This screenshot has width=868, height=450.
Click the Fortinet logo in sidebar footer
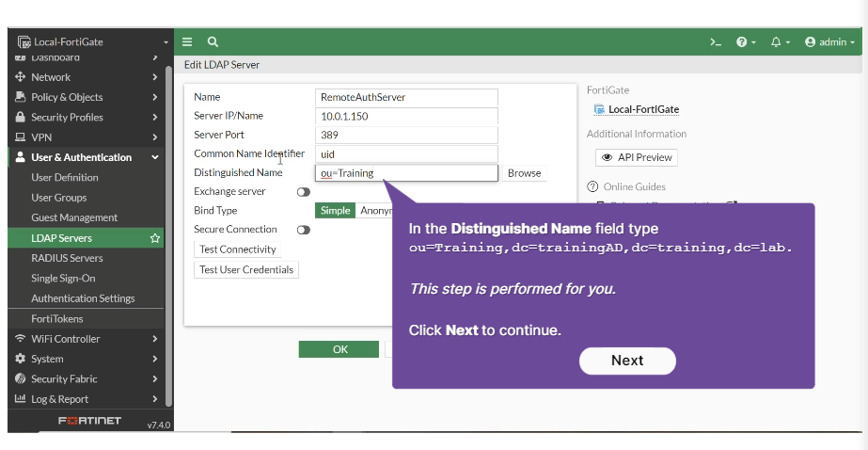89,421
